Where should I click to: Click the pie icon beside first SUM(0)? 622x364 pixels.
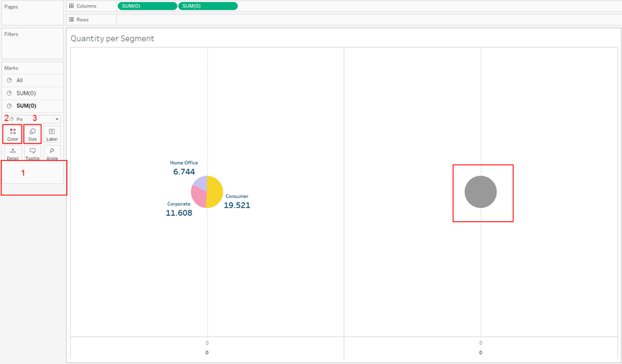9,93
